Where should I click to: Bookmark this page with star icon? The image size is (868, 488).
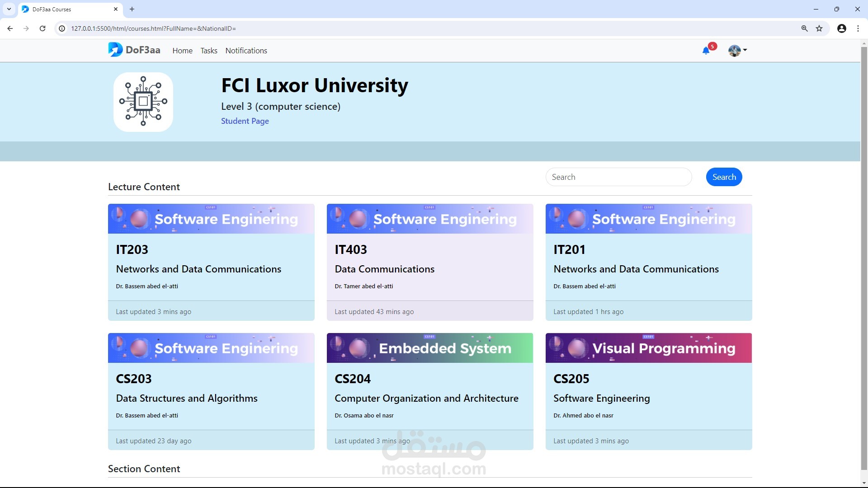pos(819,28)
